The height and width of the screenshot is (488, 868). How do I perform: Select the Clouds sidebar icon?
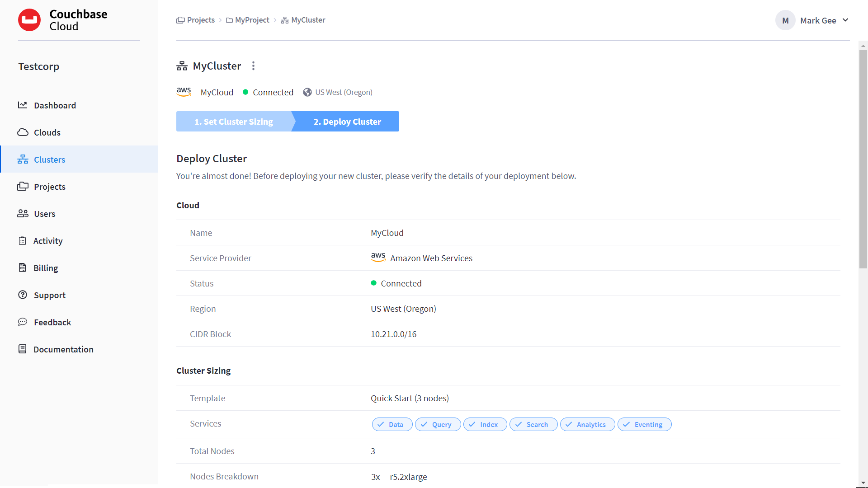23,132
